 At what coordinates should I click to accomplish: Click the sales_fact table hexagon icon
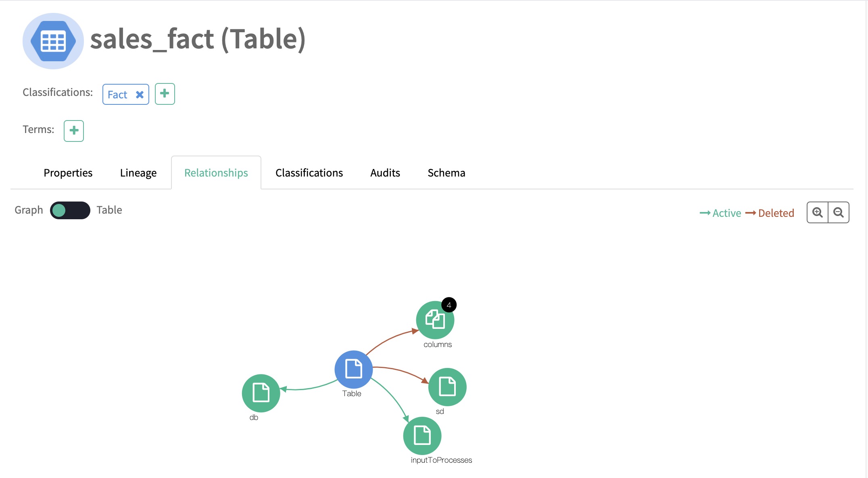click(x=53, y=41)
